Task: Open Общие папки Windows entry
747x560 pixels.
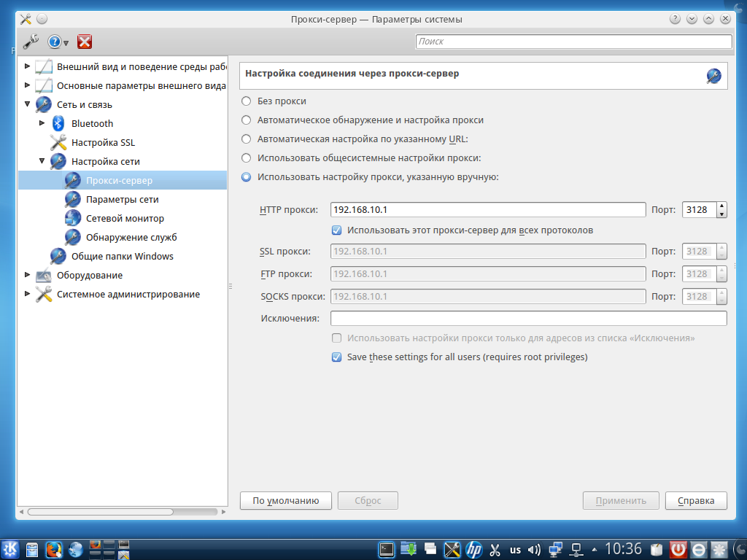Action: pyautogui.click(x=122, y=256)
